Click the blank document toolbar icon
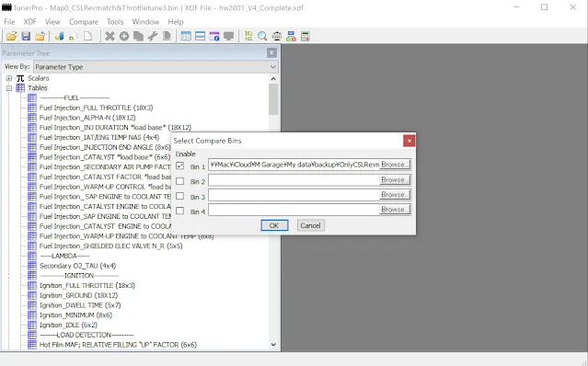Screen dimensions: 588x366 87,36
